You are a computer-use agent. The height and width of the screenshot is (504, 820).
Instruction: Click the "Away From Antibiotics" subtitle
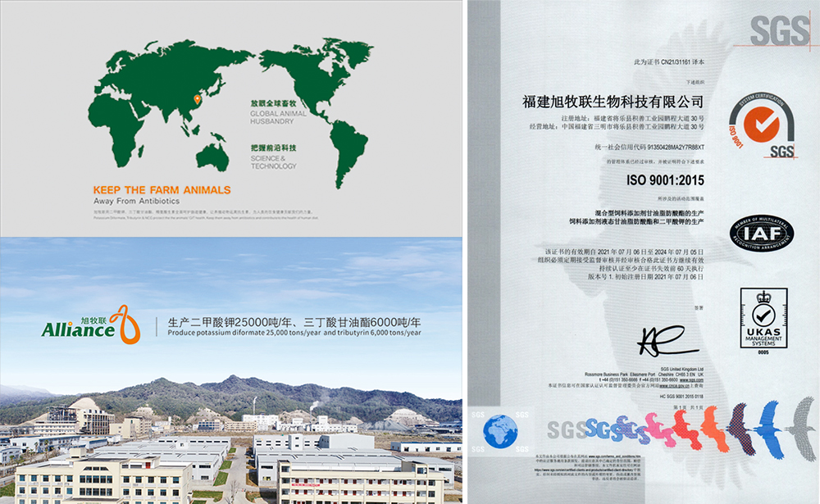tap(136, 202)
